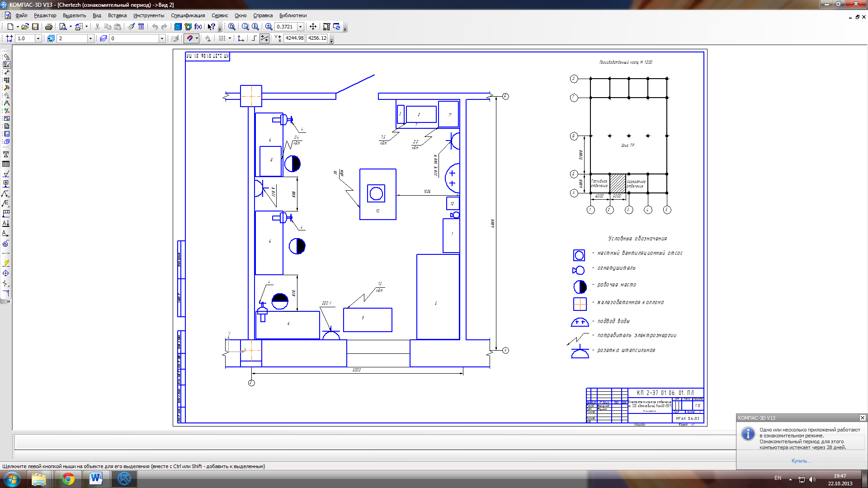Toggle the snap magnet button
868x488 pixels.
tap(190, 38)
